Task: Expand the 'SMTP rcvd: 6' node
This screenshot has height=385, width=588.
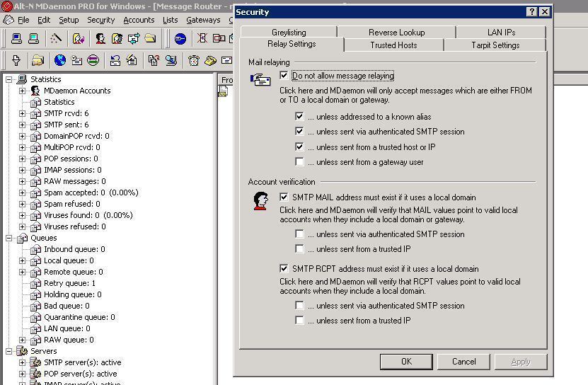Action: 22,113
